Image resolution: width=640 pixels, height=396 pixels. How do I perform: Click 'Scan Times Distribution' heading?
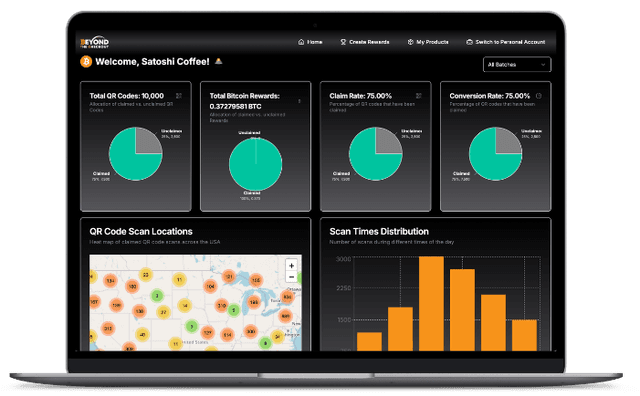[x=379, y=231]
